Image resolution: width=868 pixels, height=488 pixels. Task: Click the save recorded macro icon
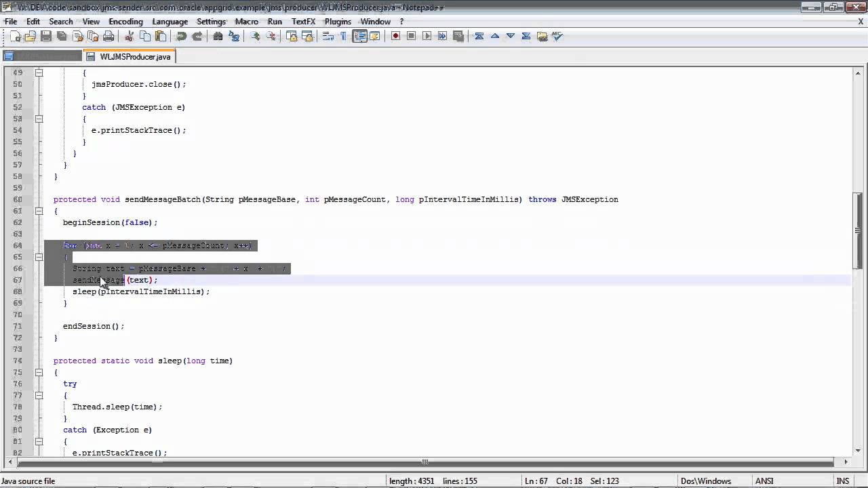pos(458,36)
